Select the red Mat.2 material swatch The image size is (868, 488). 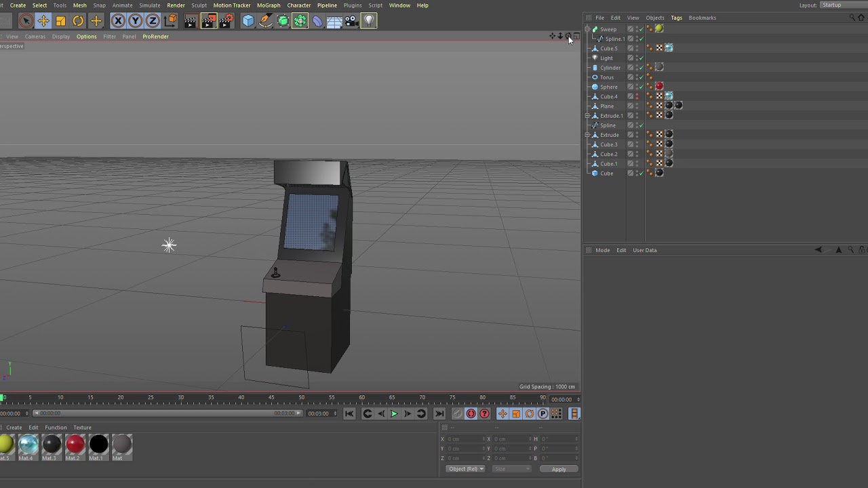click(75, 445)
